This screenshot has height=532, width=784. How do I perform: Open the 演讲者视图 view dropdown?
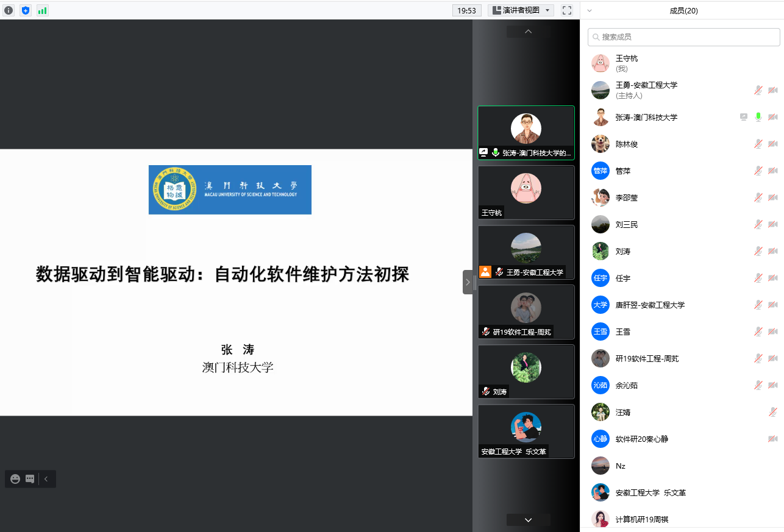521,10
